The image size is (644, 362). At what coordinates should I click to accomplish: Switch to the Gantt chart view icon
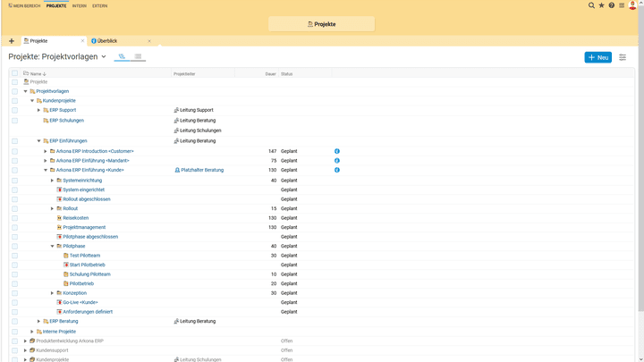coord(122,56)
